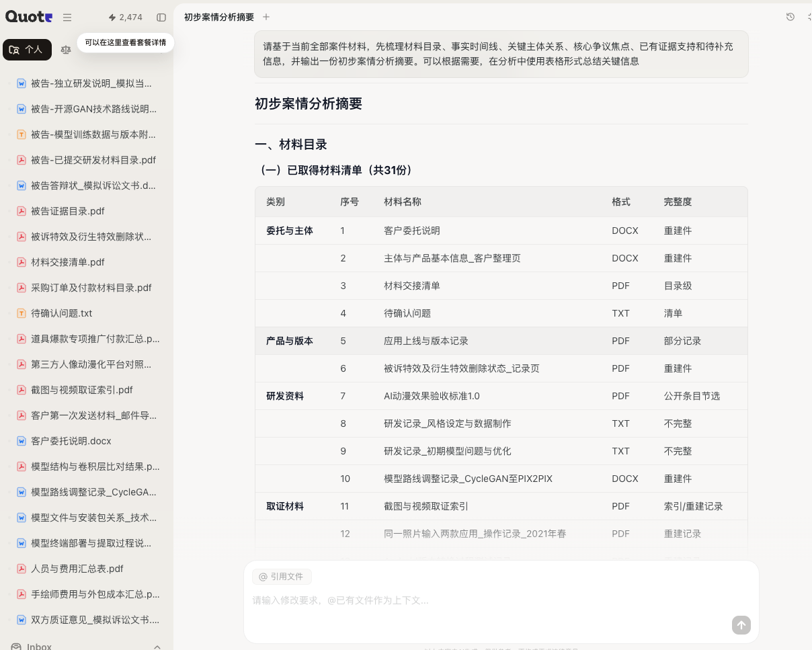Send message with up-arrow button
Viewport: 812px width, 650px height.
(741, 624)
